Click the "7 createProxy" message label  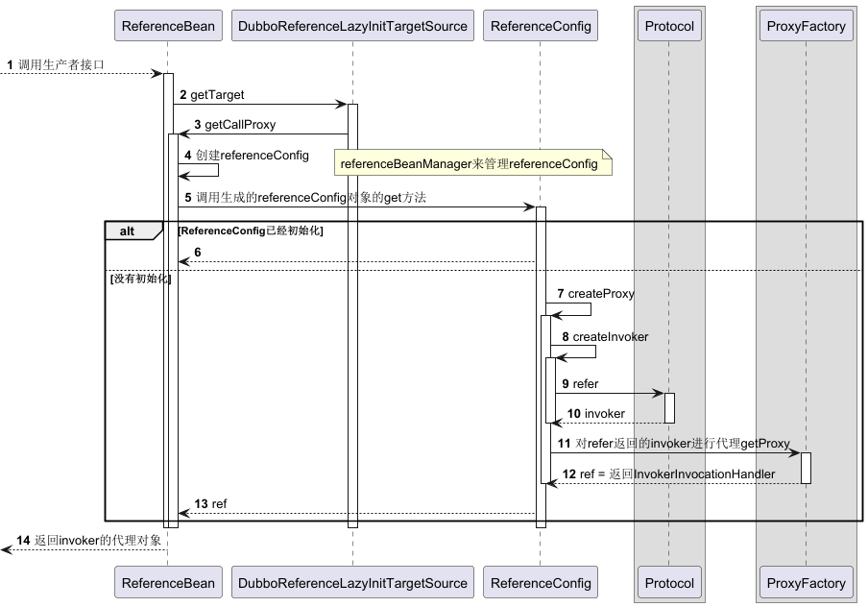pos(595,294)
